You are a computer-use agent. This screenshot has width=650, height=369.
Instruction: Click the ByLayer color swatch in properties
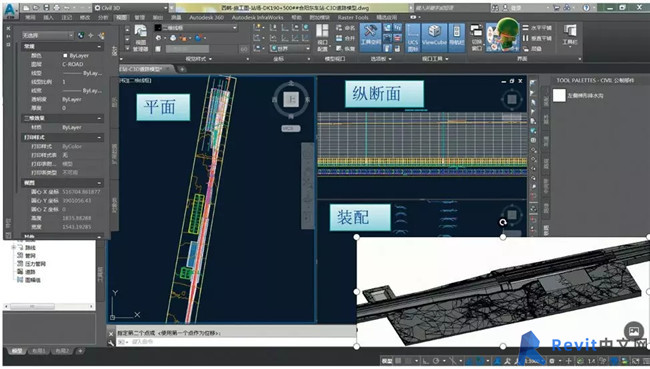(x=65, y=55)
